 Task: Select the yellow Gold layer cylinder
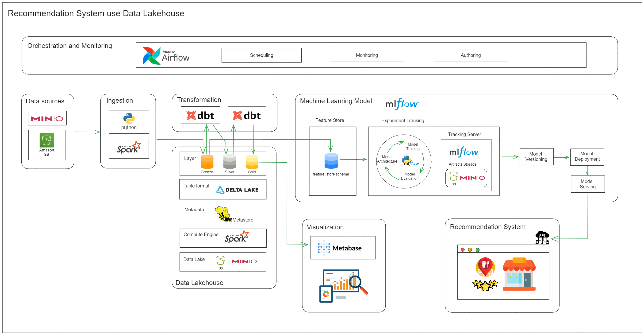[252, 162]
